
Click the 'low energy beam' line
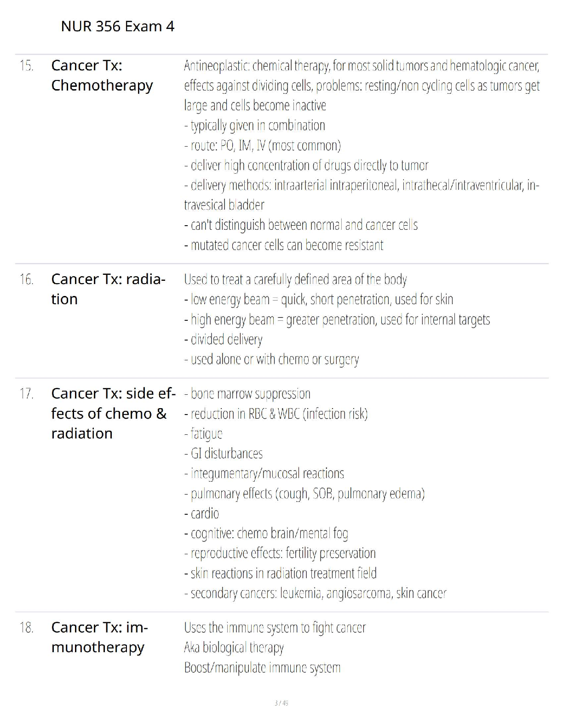[x=319, y=300]
